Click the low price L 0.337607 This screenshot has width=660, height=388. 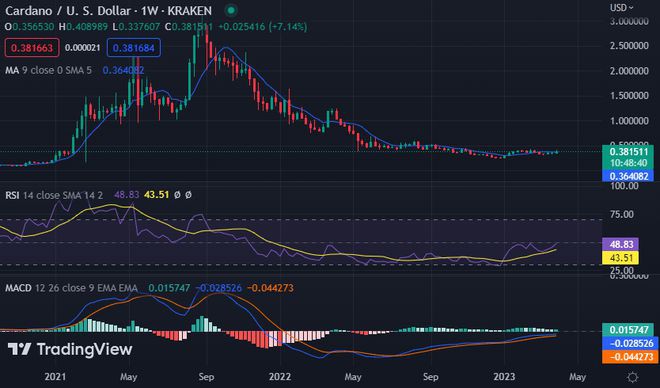click(x=136, y=27)
